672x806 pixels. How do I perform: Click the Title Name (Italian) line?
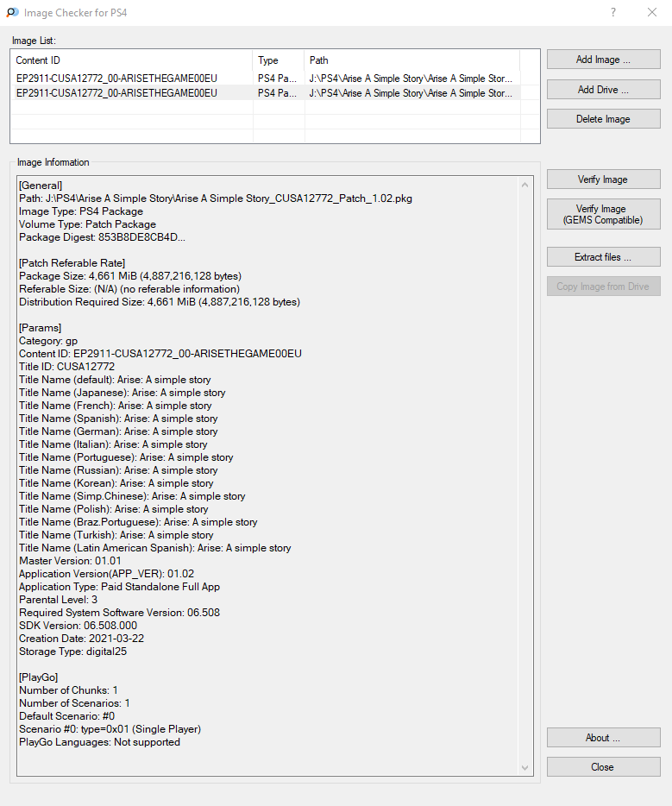[113, 444]
